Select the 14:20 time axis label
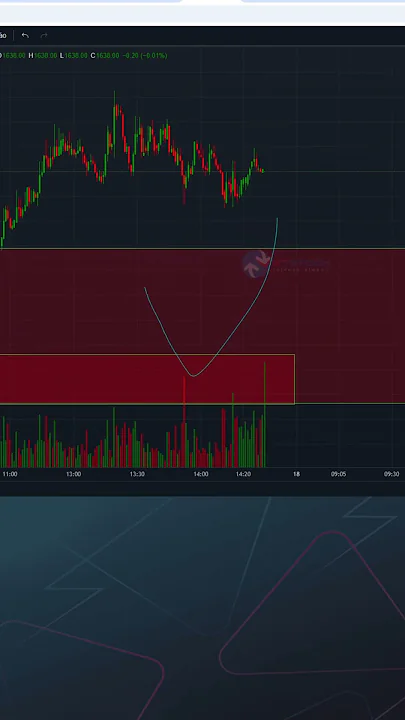The image size is (405, 720). [x=243, y=474]
